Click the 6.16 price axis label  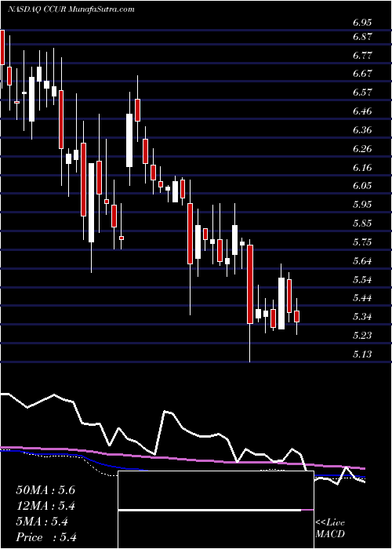point(362,168)
